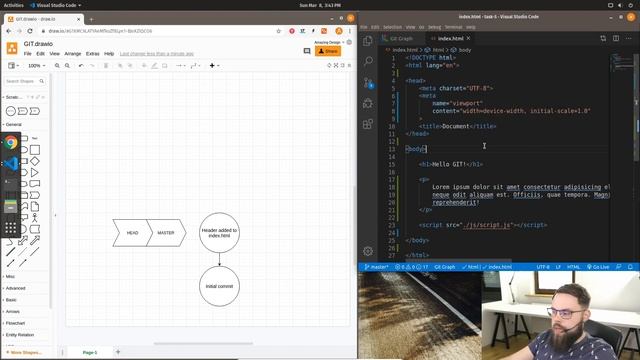
Task: Click the draw.io orange logo
Action: 12,49
